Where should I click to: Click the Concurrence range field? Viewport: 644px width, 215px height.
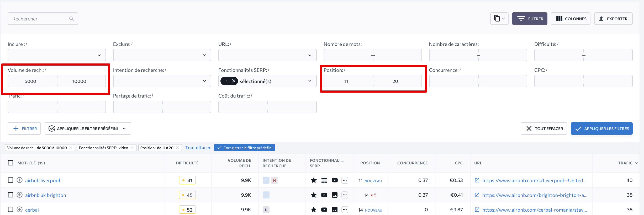[478, 81]
